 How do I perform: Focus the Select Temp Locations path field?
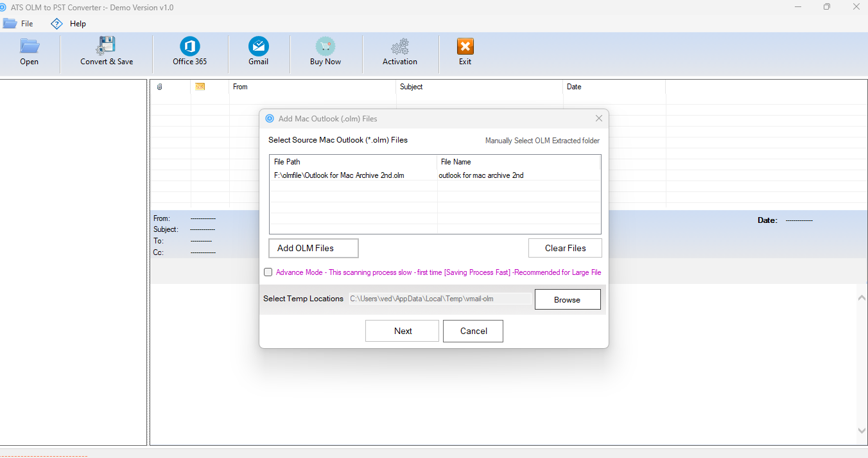pos(440,299)
